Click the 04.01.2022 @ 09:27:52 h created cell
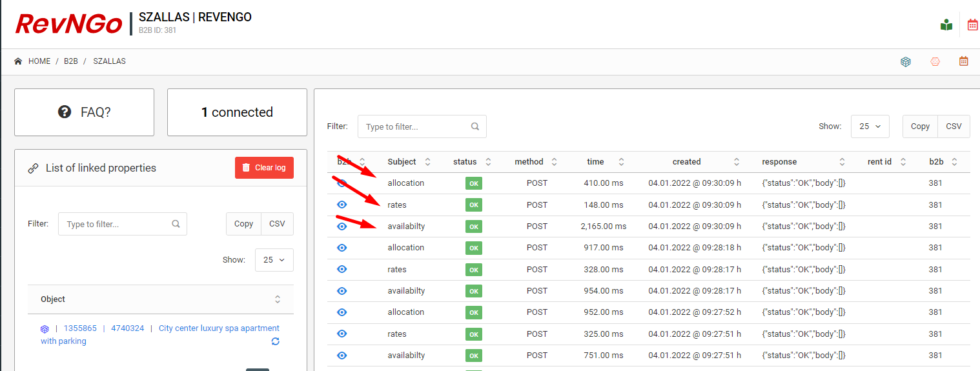 click(695, 312)
